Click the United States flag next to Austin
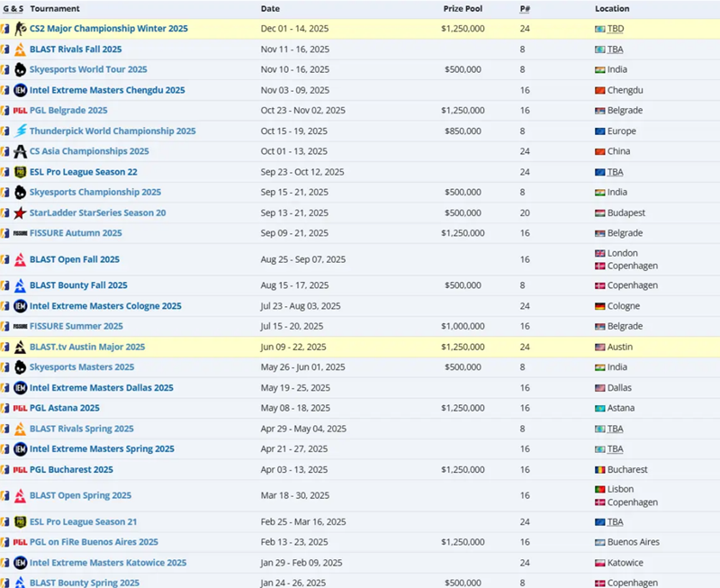 click(600, 347)
